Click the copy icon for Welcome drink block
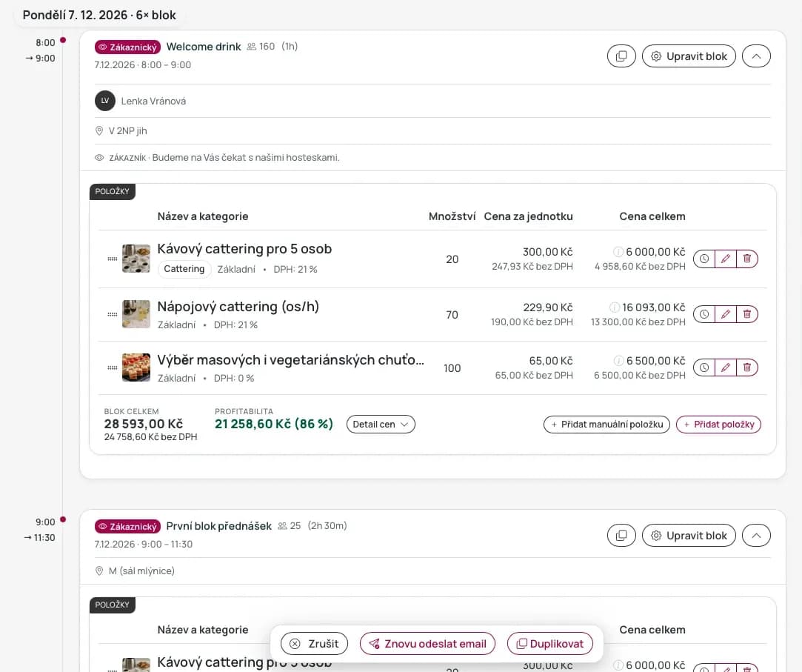Image resolution: width=802 pixels, height=672 pixels. (621, 56)
